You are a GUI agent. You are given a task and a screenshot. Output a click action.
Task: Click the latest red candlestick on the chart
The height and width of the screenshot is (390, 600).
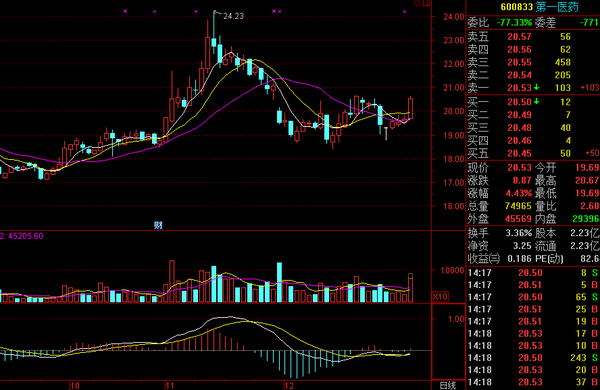click(x=411, y=108)
